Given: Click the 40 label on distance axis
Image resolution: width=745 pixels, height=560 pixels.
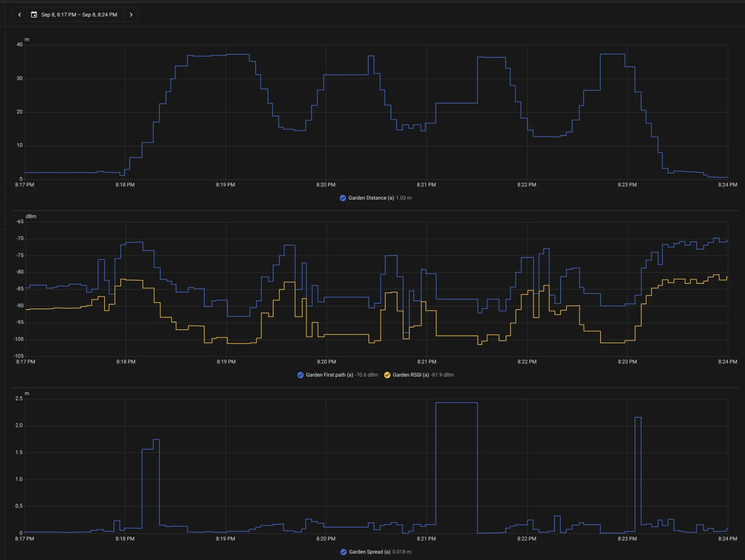Looking at the screenshot, I should [x=19, y=45].
